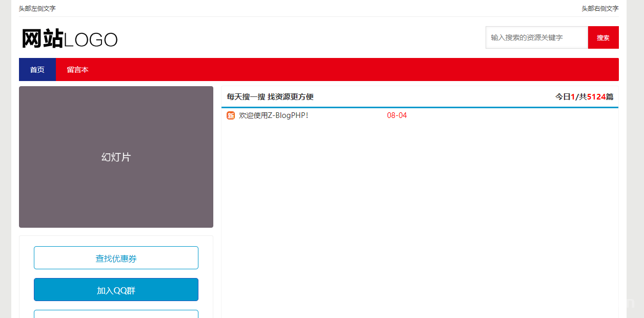Viewport: 644px width, 318px height.
Task: Switch to the 首页 tab
Action: [37, 69]
